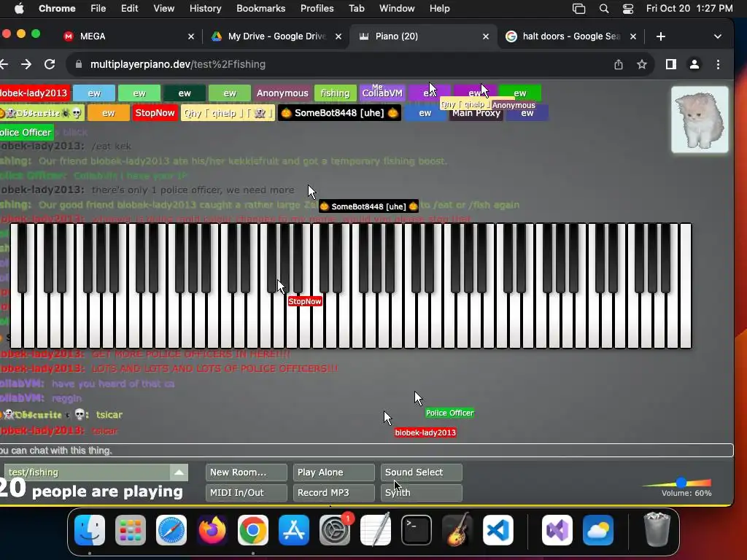The image size is (747, 560).
Task: Open TextEdit in the dock
Action: [376, 530]
